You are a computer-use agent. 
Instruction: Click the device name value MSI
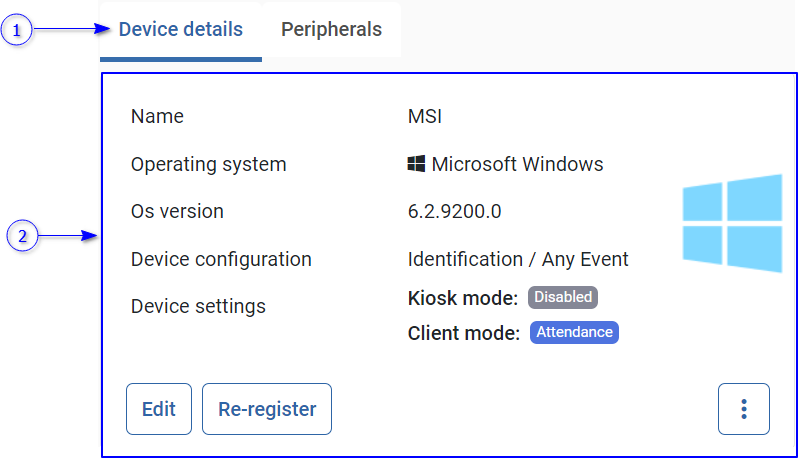pos(425,116)
